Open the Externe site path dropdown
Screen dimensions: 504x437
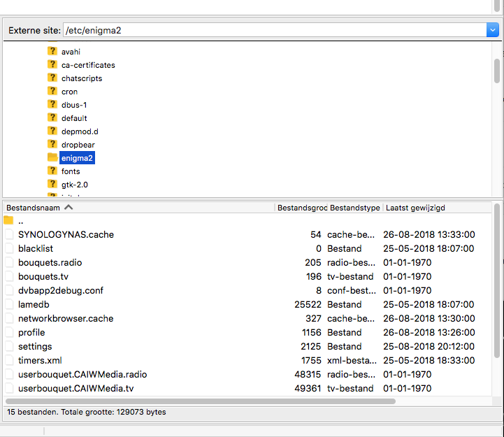click(x=492, y=30)
